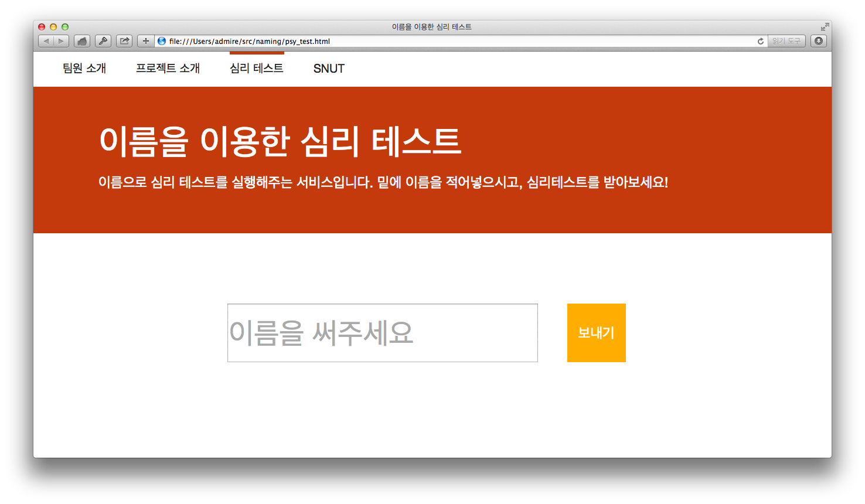Click the window title 이름을 이용한 심리 테스트
The width and height of the screenshot is (865, 504).
point(432,27)
